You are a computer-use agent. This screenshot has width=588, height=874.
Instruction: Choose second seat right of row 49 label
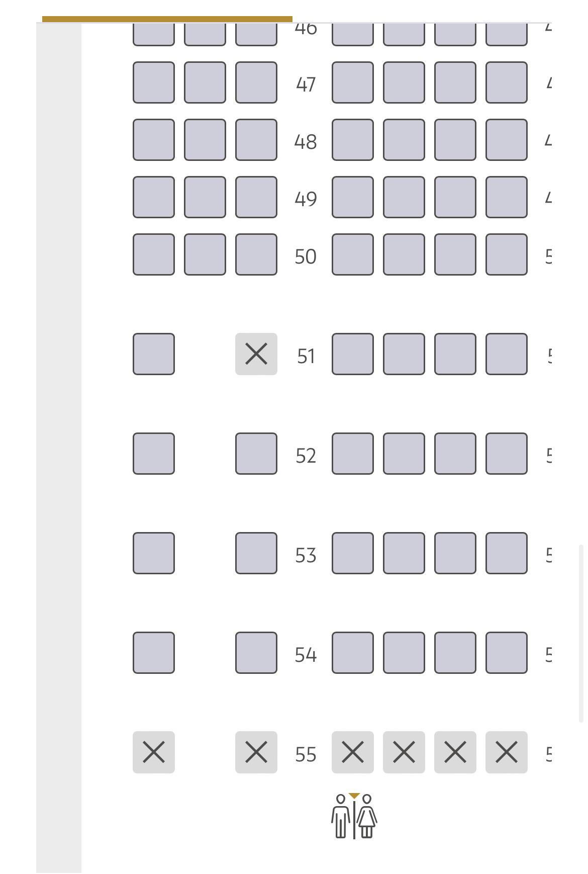(x=404, y=197)
